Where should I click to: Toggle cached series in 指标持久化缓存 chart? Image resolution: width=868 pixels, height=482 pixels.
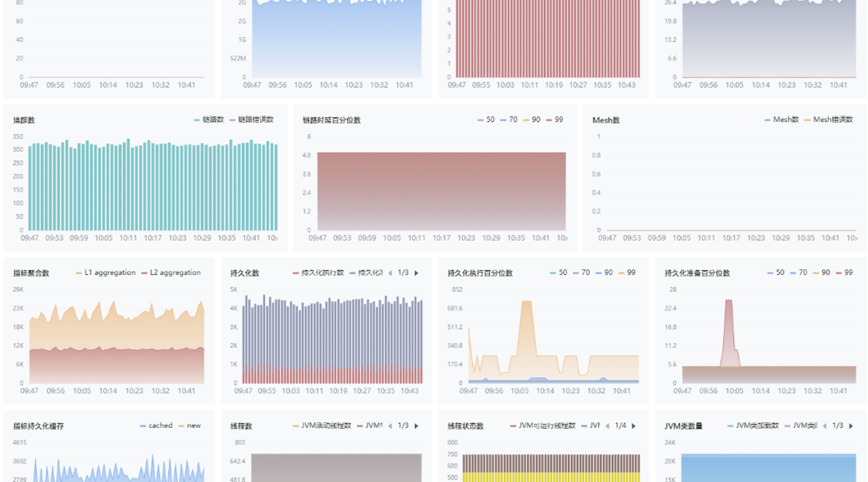pyautogui.click(x=156, y=426)
